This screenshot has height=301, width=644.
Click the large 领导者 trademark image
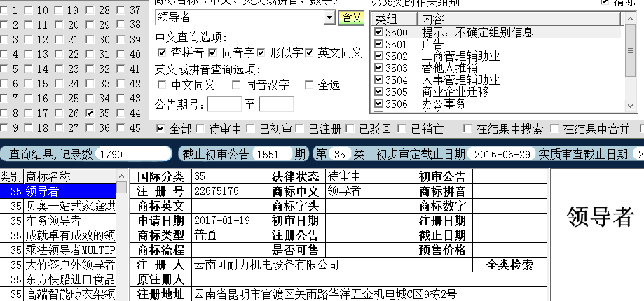click(x=599, y=216)
